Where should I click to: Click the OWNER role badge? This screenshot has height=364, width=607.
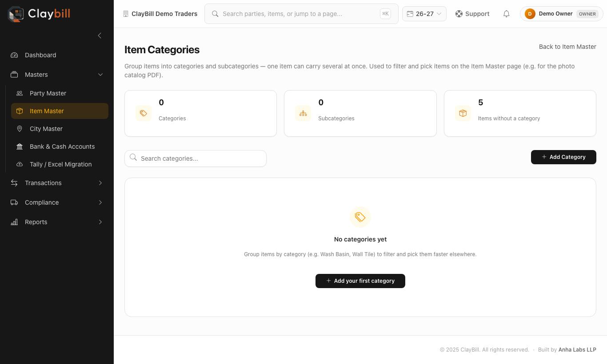point(587,14)
